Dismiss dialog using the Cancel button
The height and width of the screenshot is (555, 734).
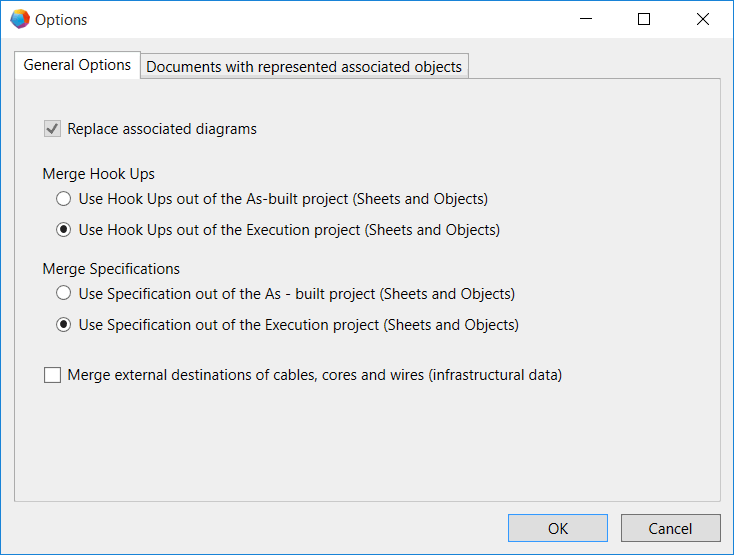[x=670, y=528]
